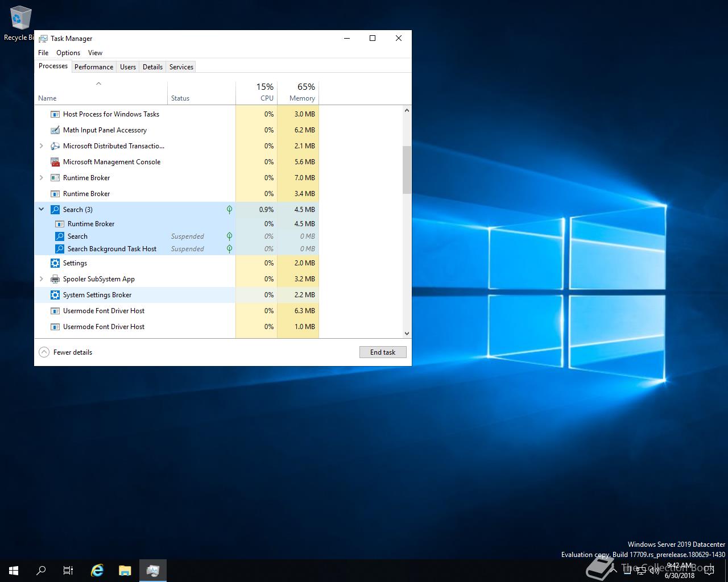Sort processes by the CPU column
This screenshot has height=582, width=728.
click(257, 93)
